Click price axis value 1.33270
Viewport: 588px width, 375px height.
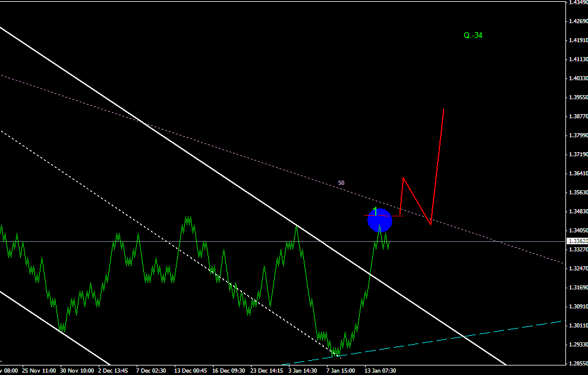point(578,250)
